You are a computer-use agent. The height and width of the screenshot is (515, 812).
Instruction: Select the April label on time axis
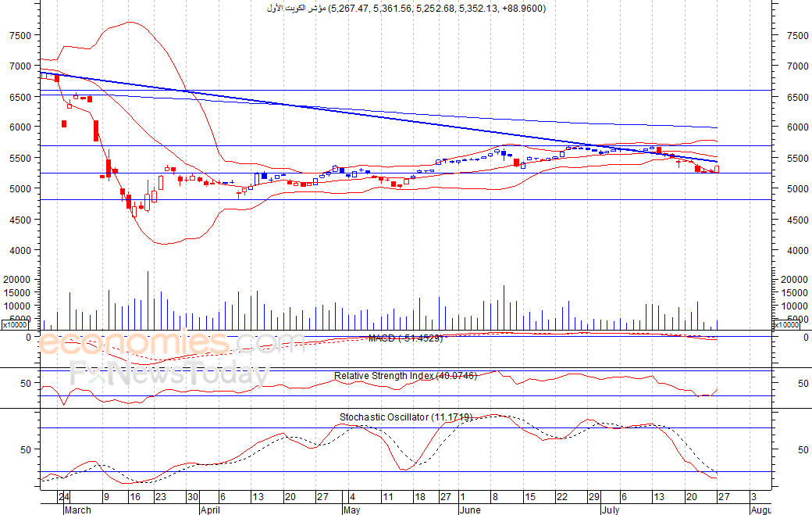(210, 510)
